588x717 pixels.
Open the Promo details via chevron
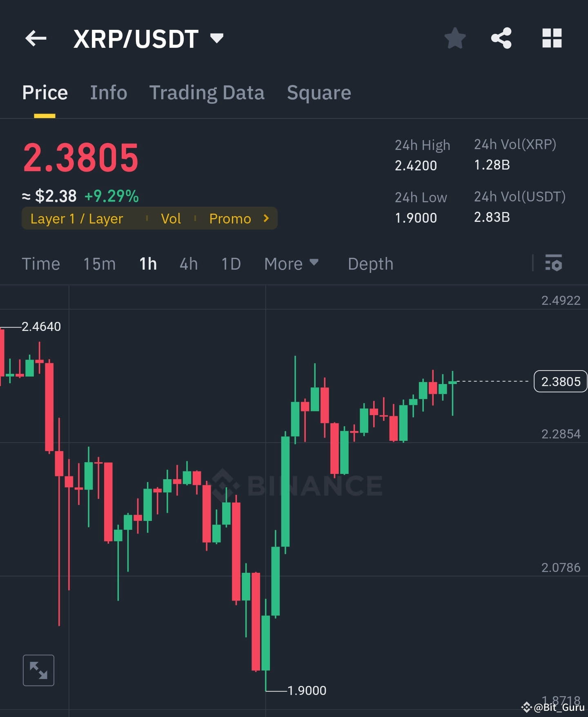pos(266,219)
